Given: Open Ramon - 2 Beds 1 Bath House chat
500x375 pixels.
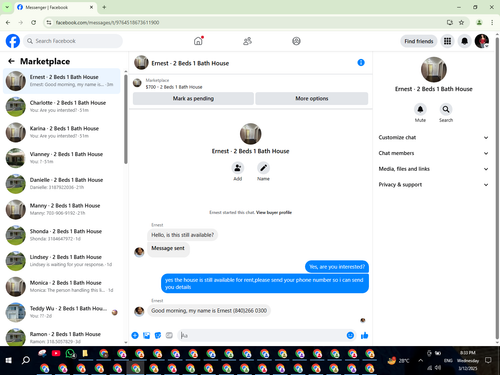Looking at the screenshot, I should click(62, 337).
